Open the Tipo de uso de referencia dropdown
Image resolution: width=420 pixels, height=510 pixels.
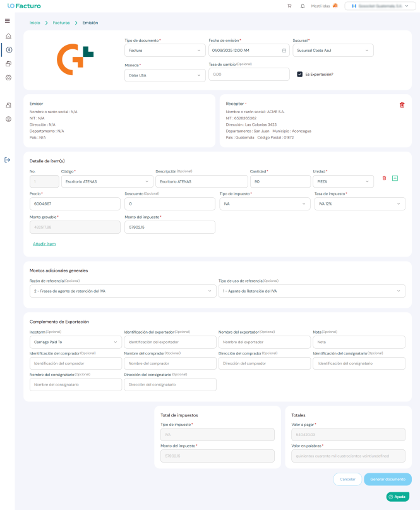coord(312,291)
